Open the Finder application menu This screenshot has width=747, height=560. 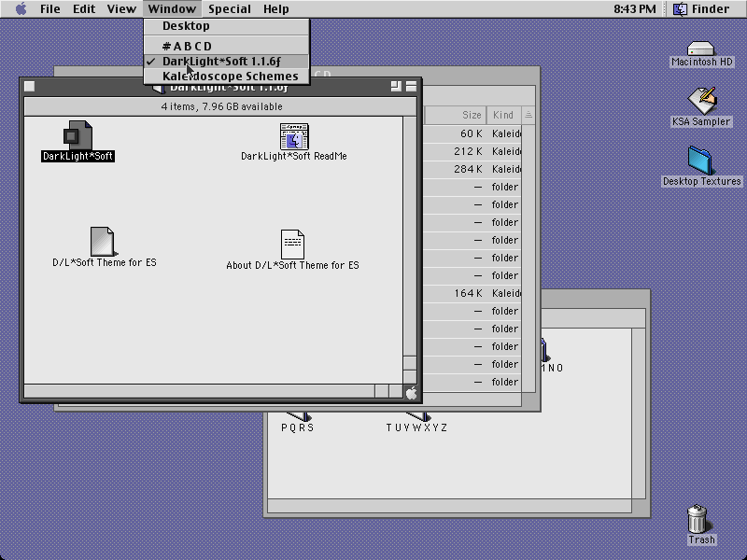click(x=701, y=8)
